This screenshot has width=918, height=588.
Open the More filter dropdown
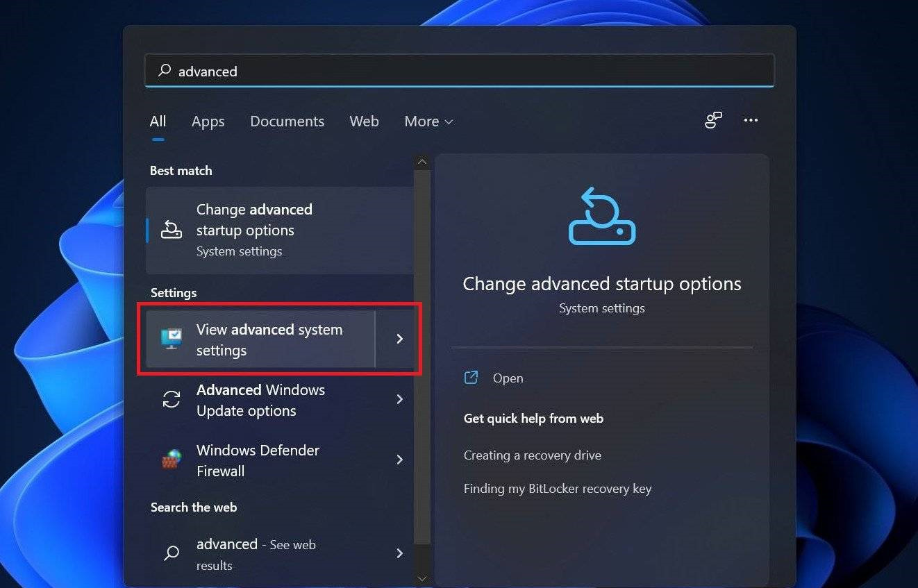click(428, 121)
